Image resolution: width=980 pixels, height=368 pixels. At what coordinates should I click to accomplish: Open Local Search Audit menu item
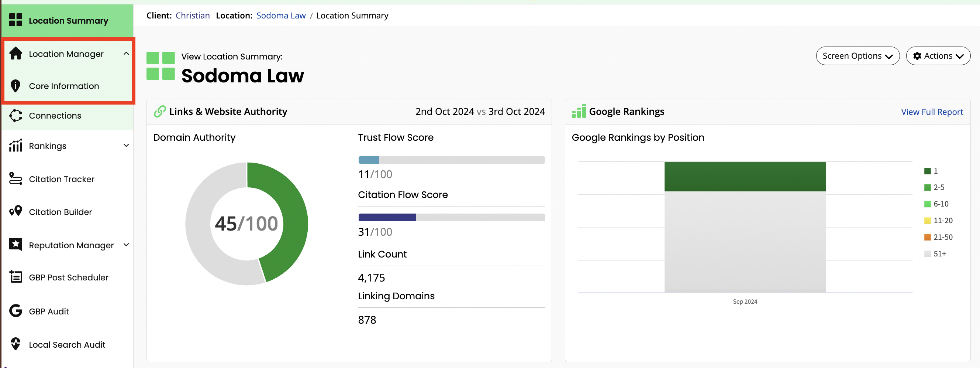[x=67, y=344]
